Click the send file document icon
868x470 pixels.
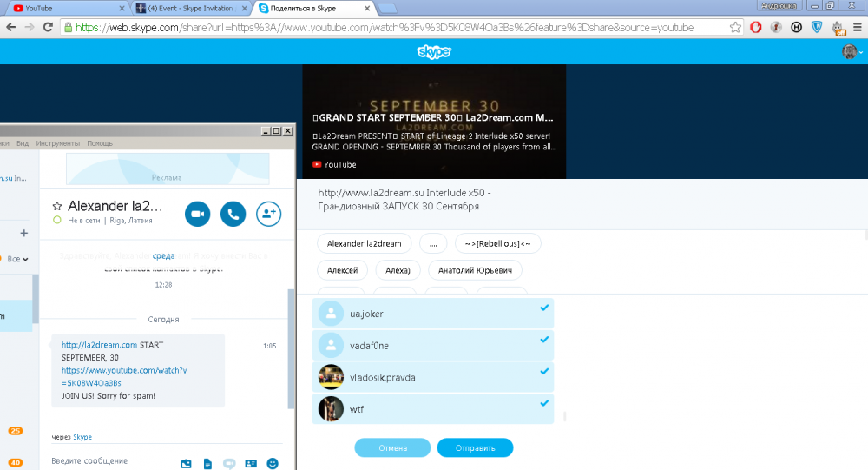click(207, 463)
